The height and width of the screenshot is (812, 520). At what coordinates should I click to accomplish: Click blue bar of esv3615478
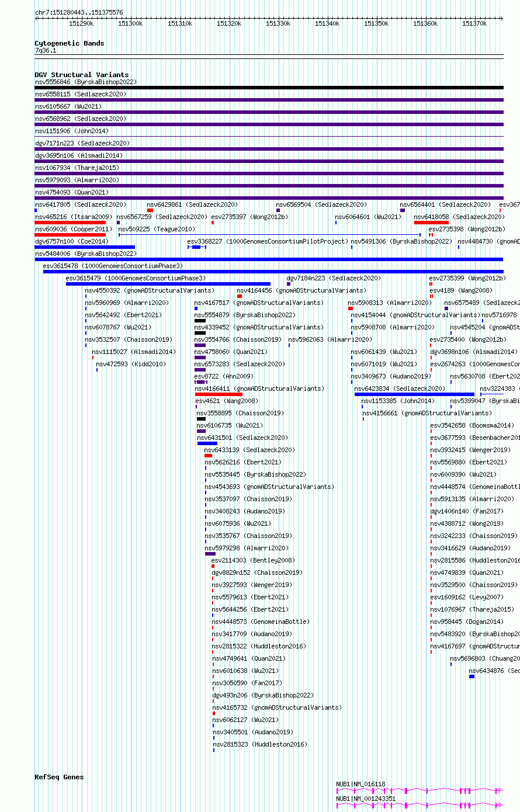point(273,272)
